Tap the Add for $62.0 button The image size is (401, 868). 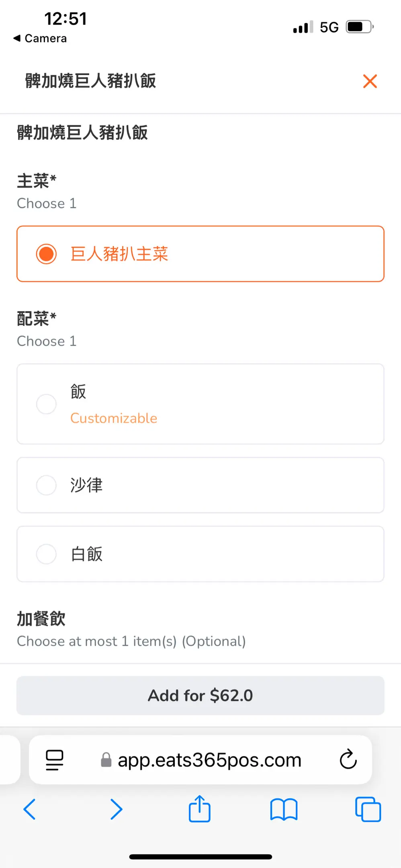coord(200,696)
